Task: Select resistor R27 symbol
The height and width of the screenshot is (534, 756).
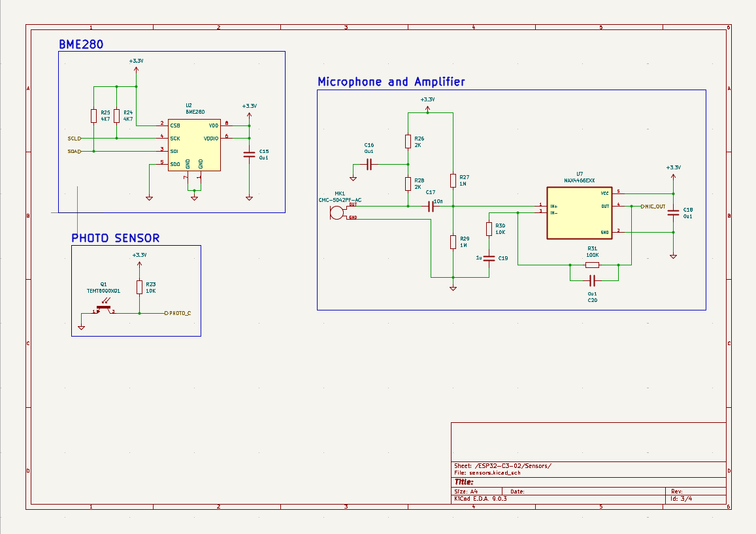Action: click(453, 180)
